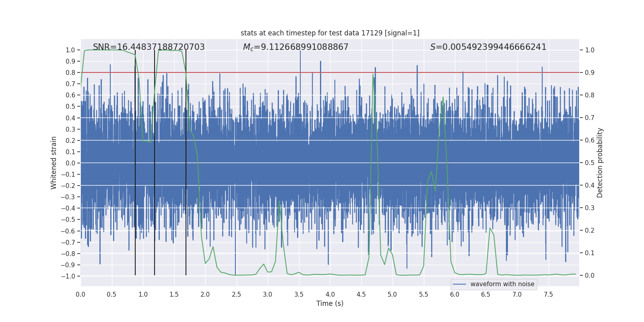Select Time axis tick label 6.5
644x322 pixels.
[486, 294]
